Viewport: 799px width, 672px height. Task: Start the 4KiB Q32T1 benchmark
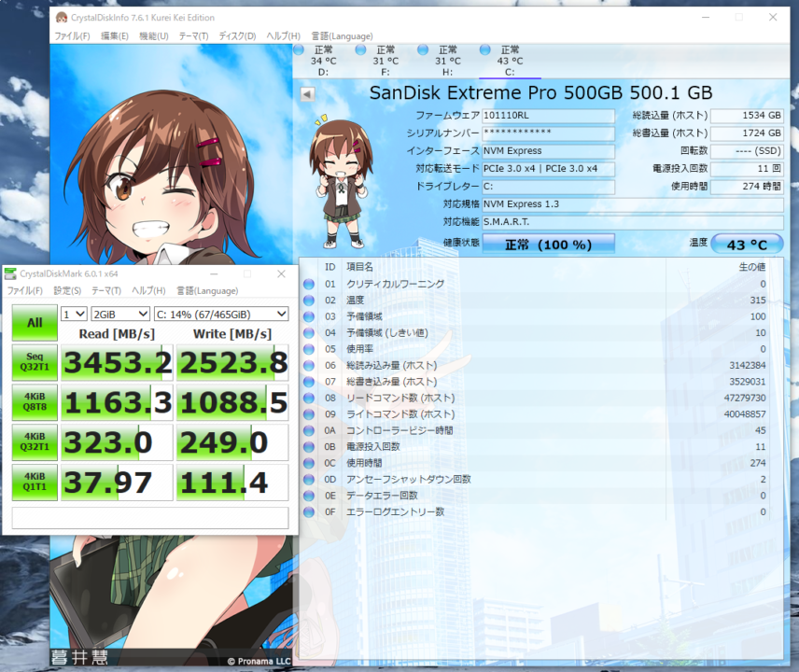click(35, 442)
